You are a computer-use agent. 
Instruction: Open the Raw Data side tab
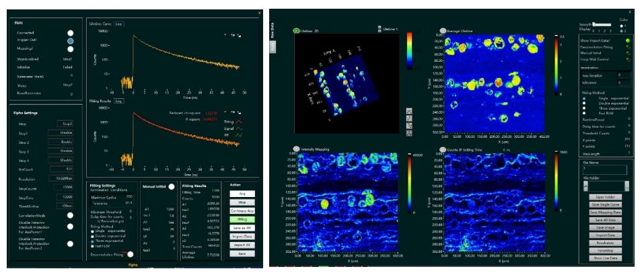pyautogui.click(x=273, y=38)
